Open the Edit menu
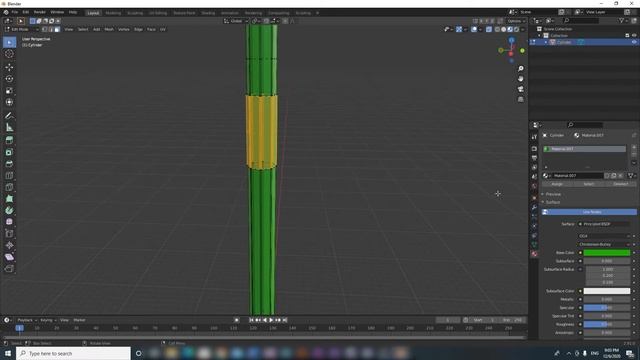640x360 pixels. point(26,13)
